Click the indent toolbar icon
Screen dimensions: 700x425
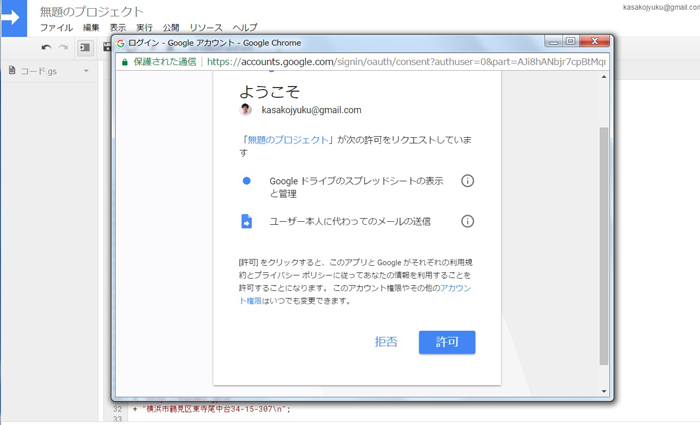click(85, 47)
